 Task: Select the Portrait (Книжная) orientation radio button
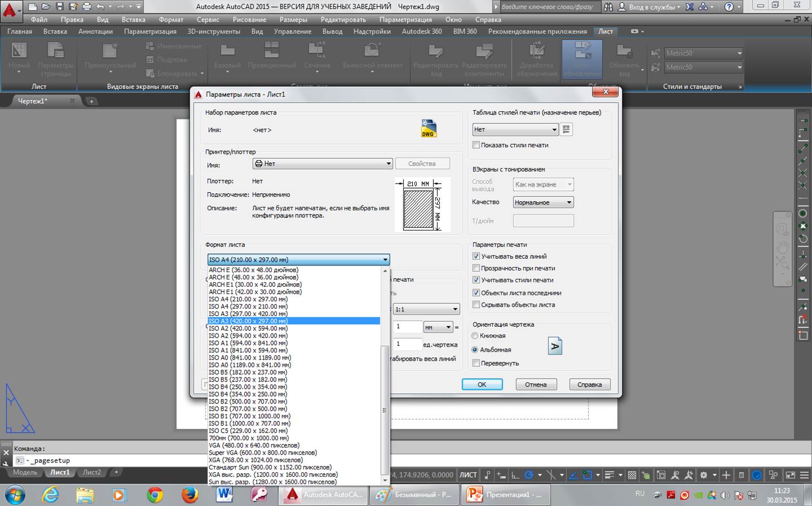click(x=475, y=336)
